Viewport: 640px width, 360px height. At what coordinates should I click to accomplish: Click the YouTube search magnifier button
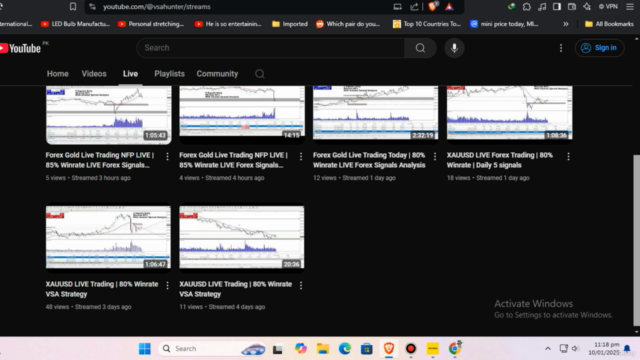tap(420, 48)
